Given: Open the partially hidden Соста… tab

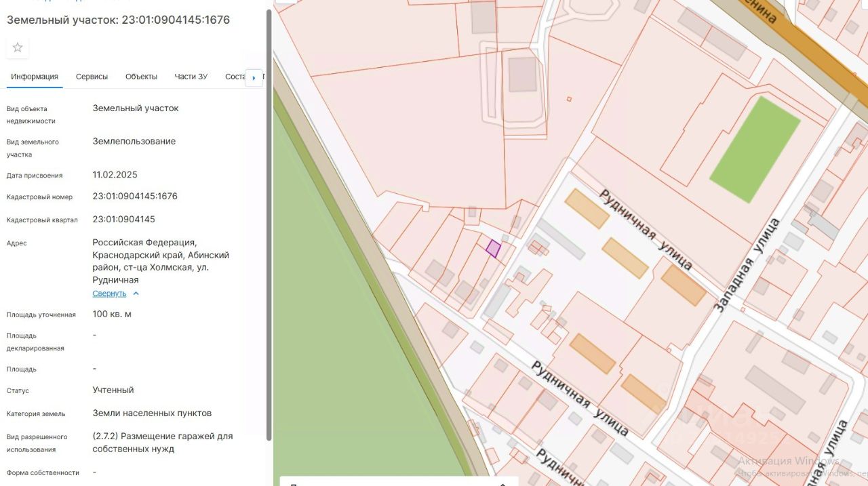Looking at the screenshot, I should pos(235,77).
